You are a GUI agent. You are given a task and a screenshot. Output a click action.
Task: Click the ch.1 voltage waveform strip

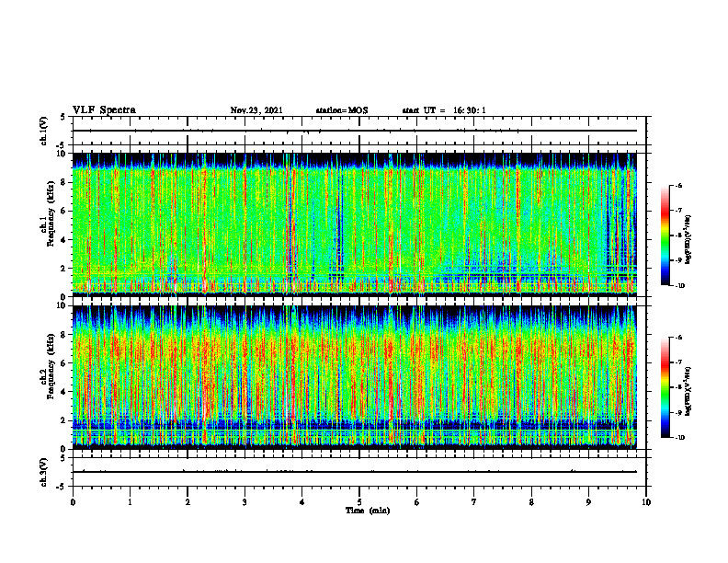pyautogui.click(x=359, y=131)
